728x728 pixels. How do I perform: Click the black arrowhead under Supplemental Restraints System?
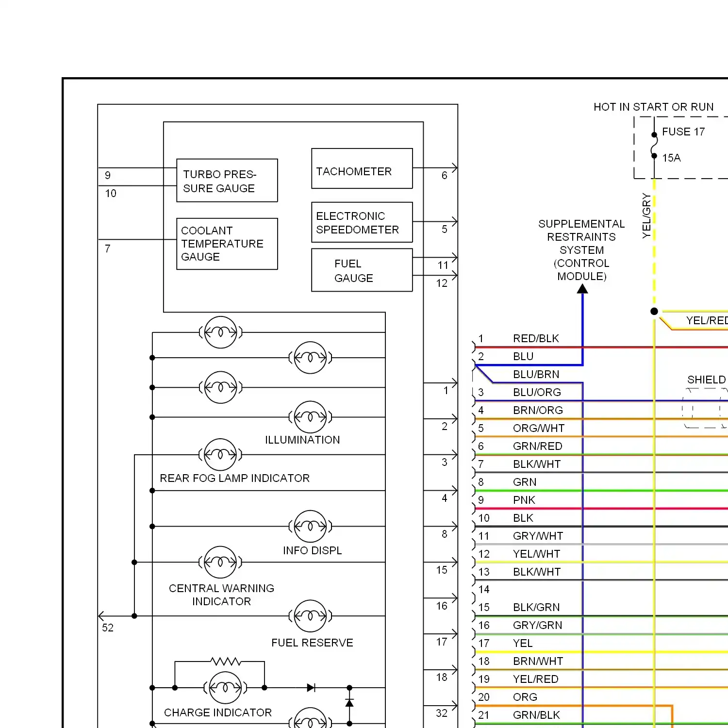[x=582, y=289]
